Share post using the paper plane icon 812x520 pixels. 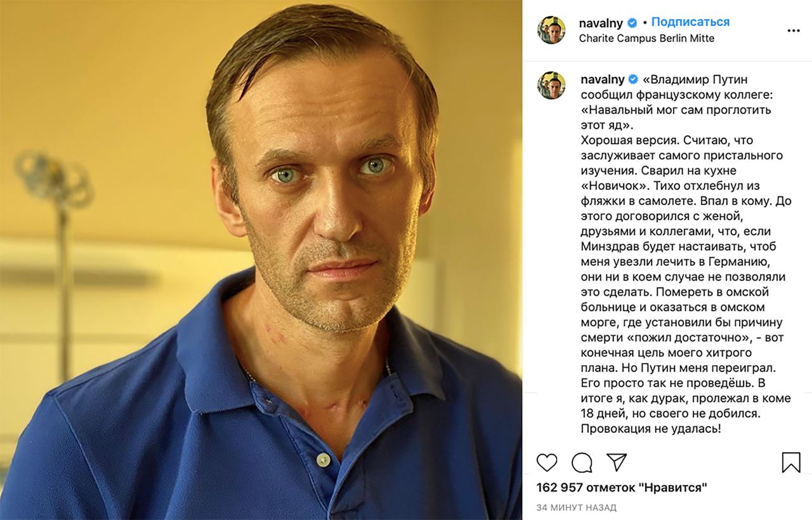(x=617, y=462)
